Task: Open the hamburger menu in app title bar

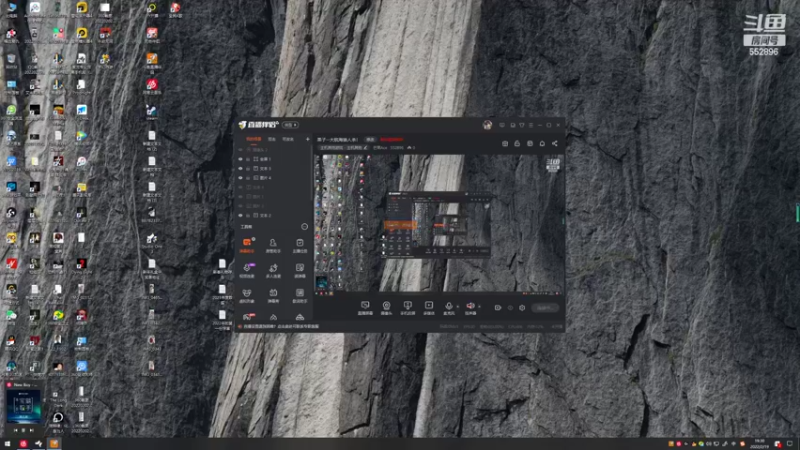Action: (x=531, y=125)
